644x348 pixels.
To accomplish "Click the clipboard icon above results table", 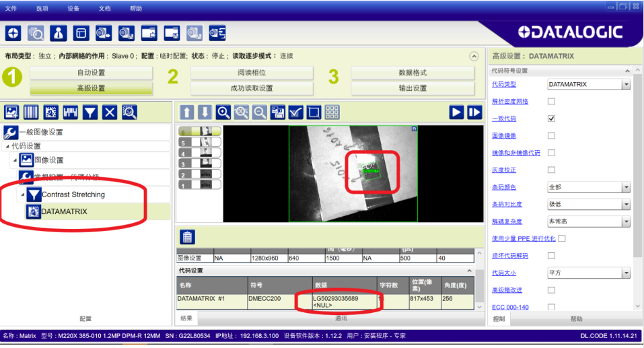I will tap(188, 237).
